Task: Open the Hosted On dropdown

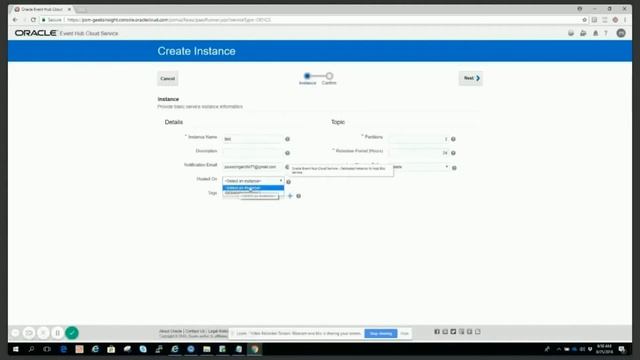Action: pyautogui.click(x=253, y=180)
